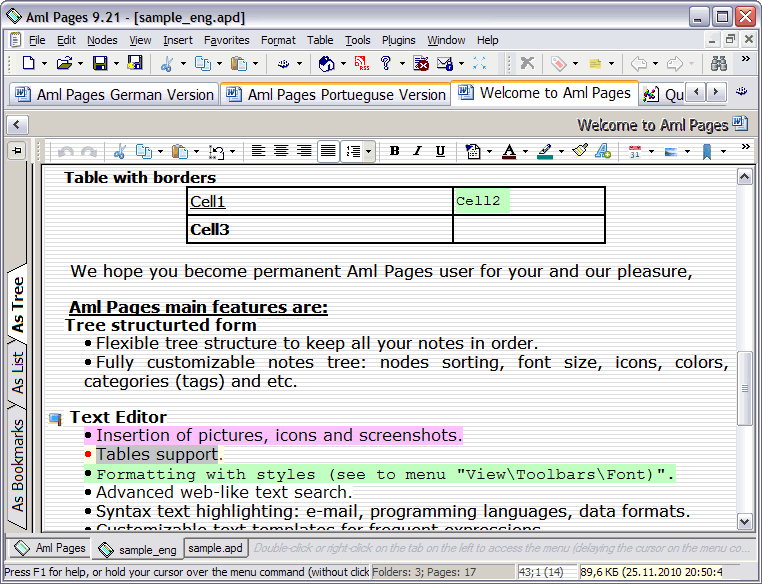
Task: Toggle bold formatting
Action: tap(395, 151)
